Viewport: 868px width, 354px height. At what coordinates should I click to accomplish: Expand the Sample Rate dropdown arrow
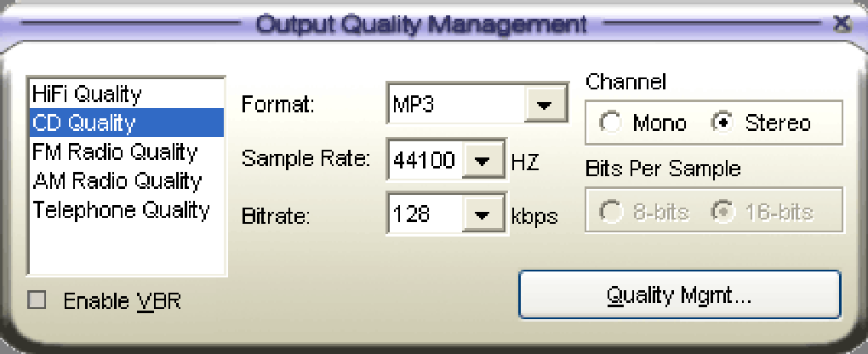483,160
